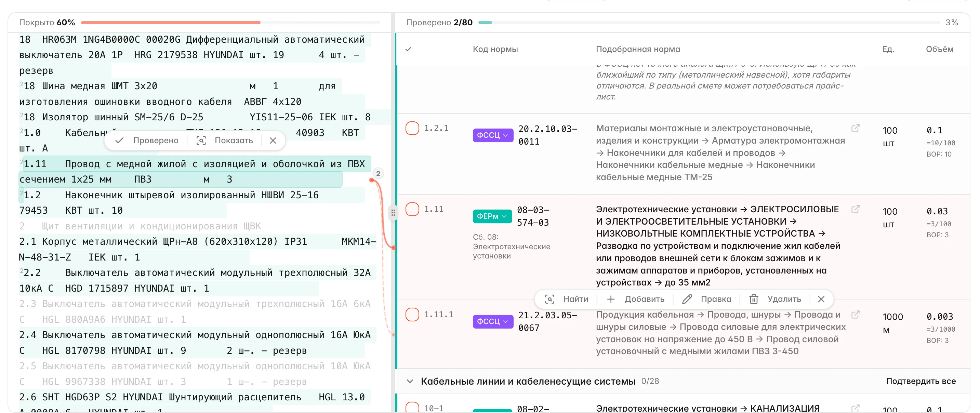Viewport: 980px width, 413px height.
Task: Open external link for norm 21.2.03.05-0067
Action: tap(856, 315)
